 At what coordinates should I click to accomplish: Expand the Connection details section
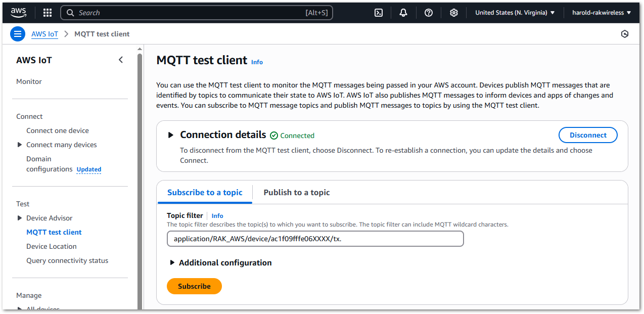[170, 134]
